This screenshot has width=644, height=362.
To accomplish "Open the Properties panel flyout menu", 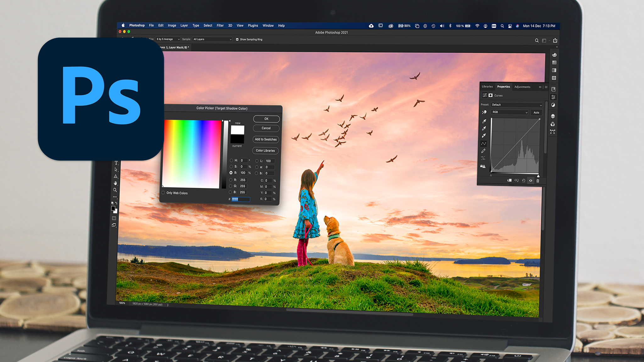I will click(x=546, y=87).
